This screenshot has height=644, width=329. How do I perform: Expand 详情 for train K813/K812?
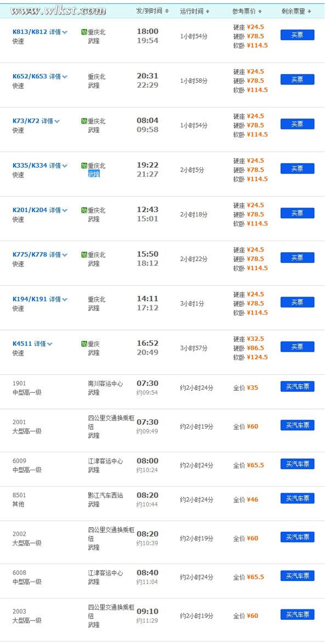[65, 32]
